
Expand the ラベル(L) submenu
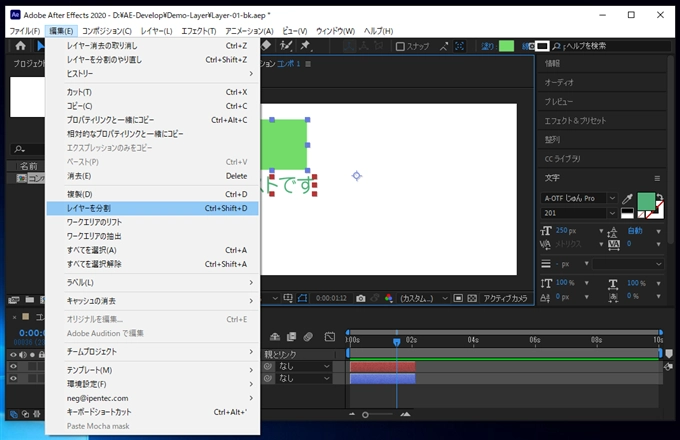pyautogui.click(x=153, y=283)
